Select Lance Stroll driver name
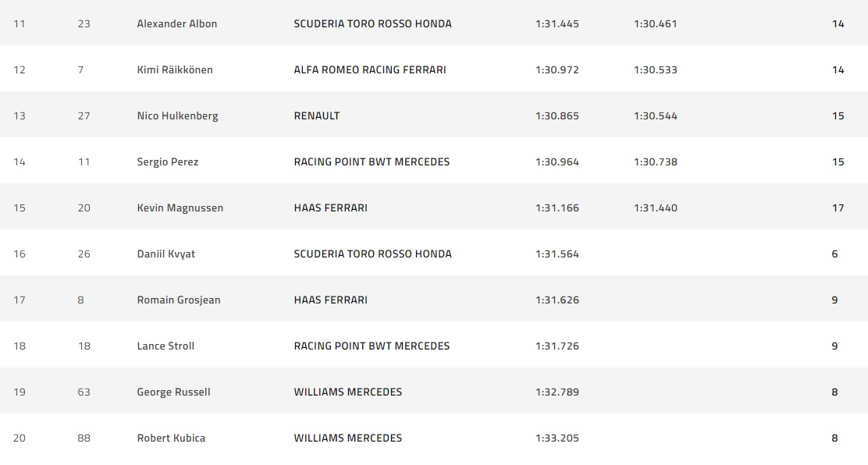The height and width of the screenshot is (465, 868). [165, 346]
